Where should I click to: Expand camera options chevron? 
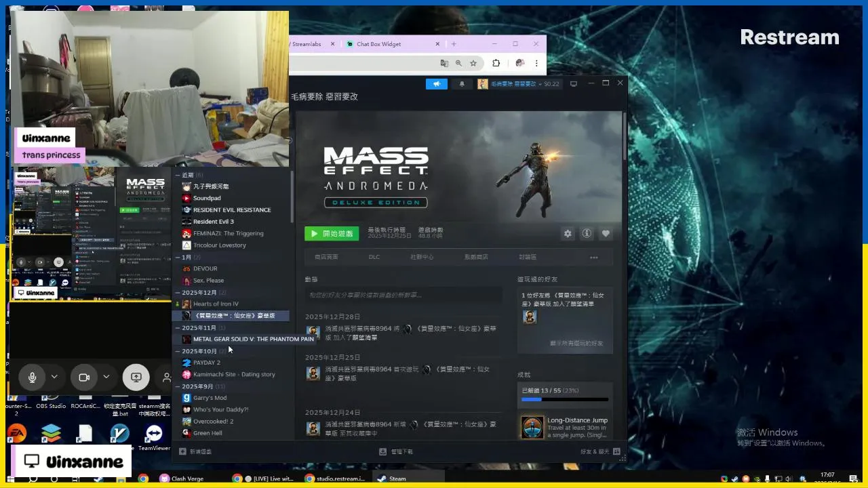click(106, 377)
